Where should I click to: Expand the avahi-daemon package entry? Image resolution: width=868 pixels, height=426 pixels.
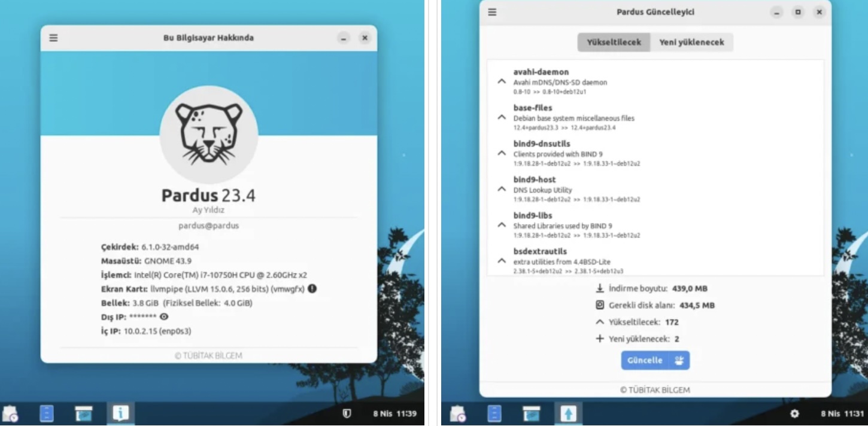pyautogui.click(x=502, y=81)
